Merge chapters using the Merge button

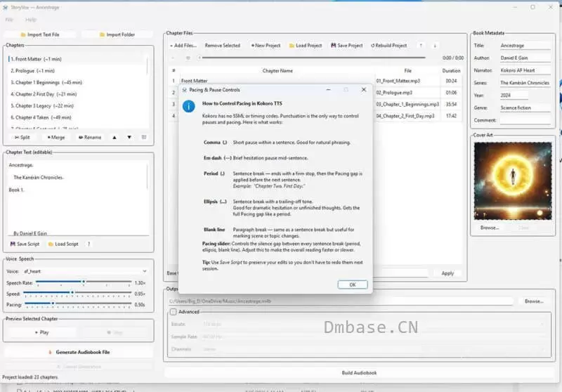pos(56,137)
